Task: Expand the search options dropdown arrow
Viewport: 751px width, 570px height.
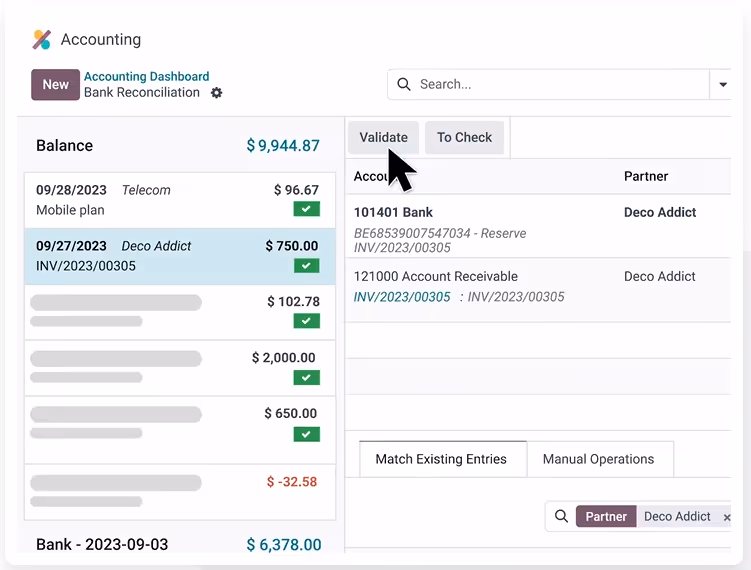Action: [723, 84]
